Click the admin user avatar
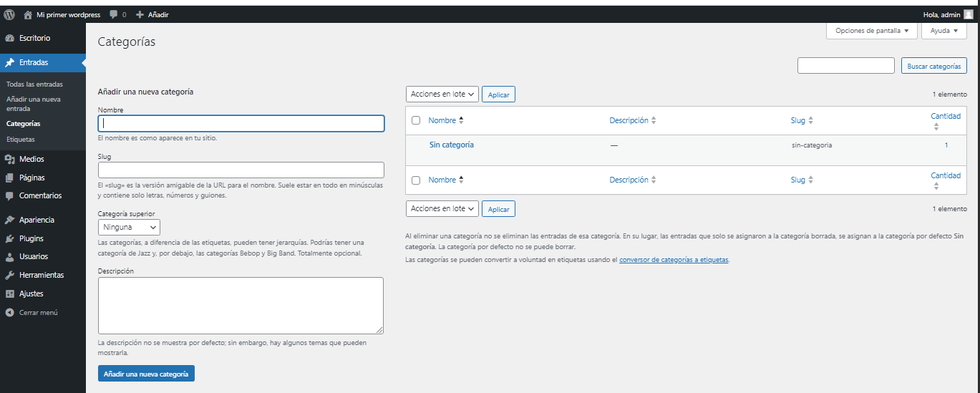The width and height of the screenshot is (980, 393). [x=968, y=14]
